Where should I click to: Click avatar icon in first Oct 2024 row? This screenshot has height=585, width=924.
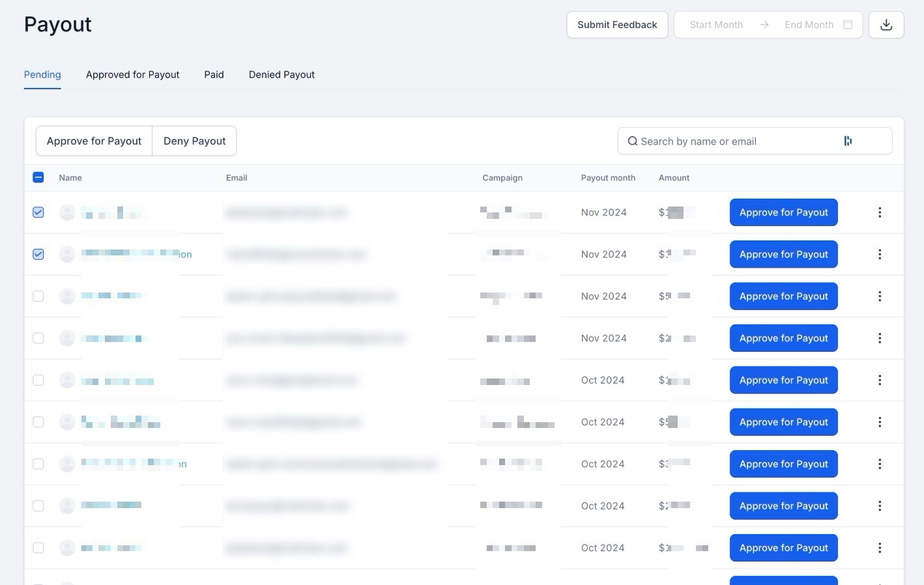[x=67, y=380]
